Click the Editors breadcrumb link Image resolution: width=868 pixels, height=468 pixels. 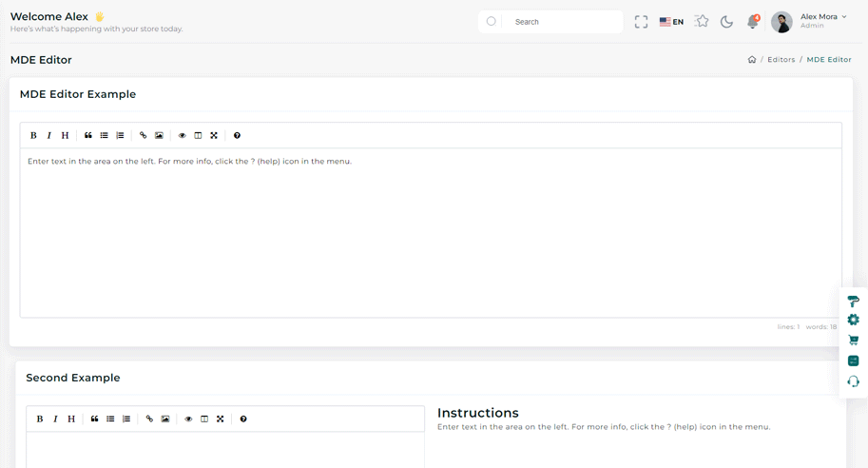click(x=781, y=60)
